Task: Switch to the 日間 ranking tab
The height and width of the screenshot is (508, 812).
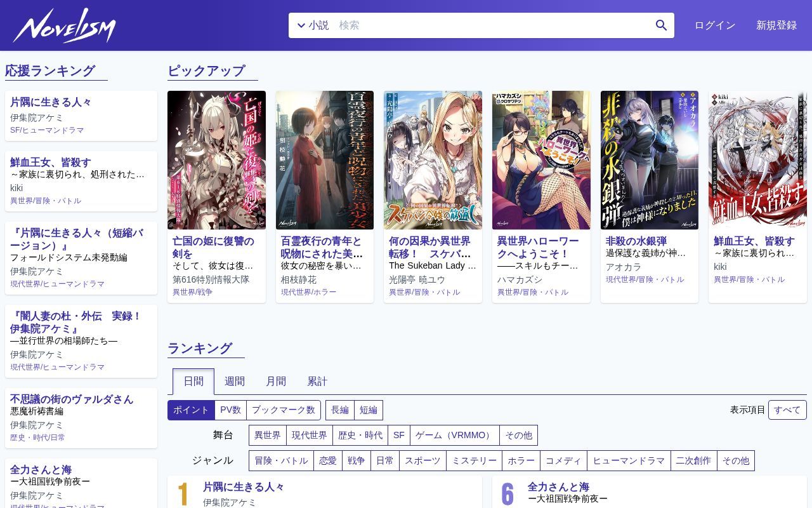Action: click(193, 382)
